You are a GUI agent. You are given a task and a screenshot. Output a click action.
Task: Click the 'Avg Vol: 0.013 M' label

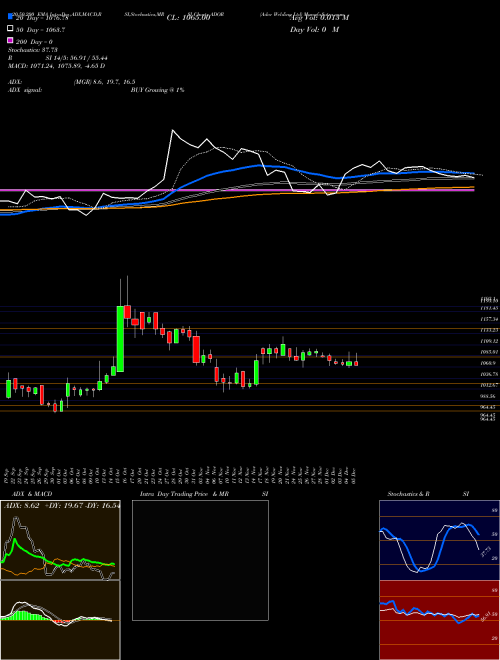coord(319,18)
